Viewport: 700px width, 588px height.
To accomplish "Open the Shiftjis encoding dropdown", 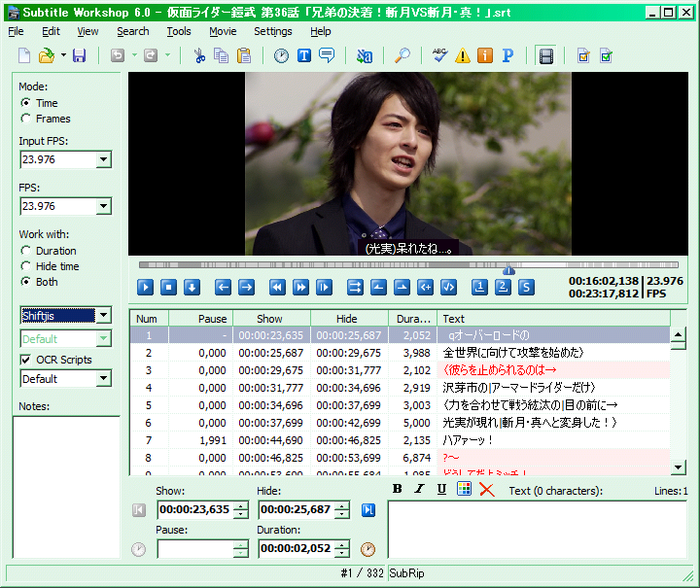I will pos(104,316).
